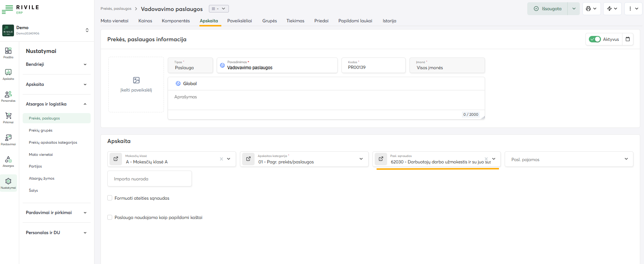Click the calendar icon beside Aktyvus

628,39
